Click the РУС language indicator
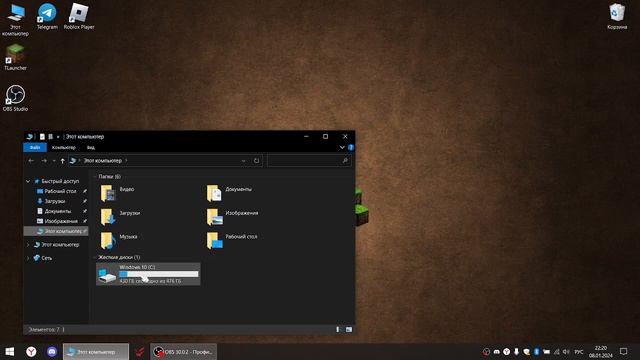The image size is (640, 360). (578, 351)
